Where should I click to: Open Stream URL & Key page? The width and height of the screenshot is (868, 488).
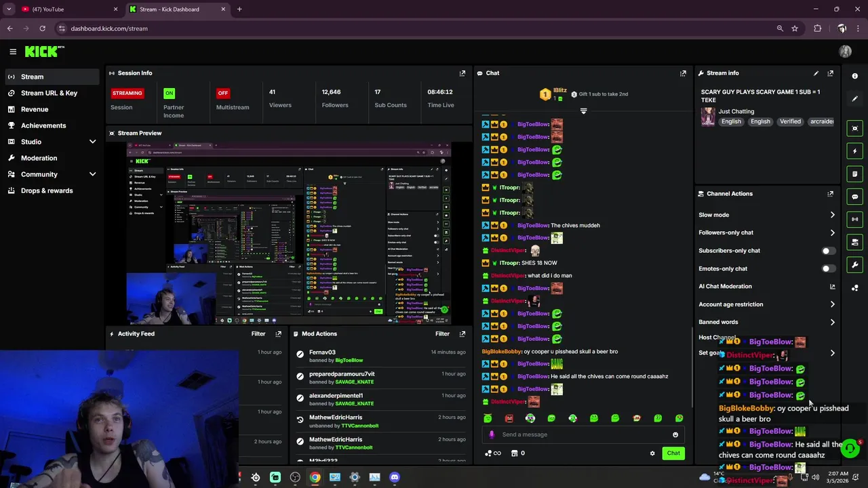(x=49, y=93)
